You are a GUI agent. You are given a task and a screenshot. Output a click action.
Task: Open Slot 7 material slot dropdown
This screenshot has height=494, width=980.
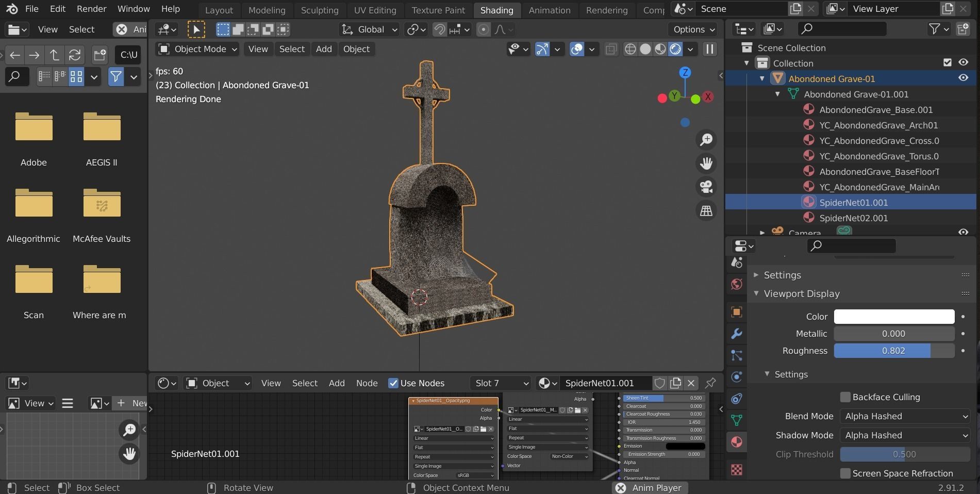click(x=501, y=383)
